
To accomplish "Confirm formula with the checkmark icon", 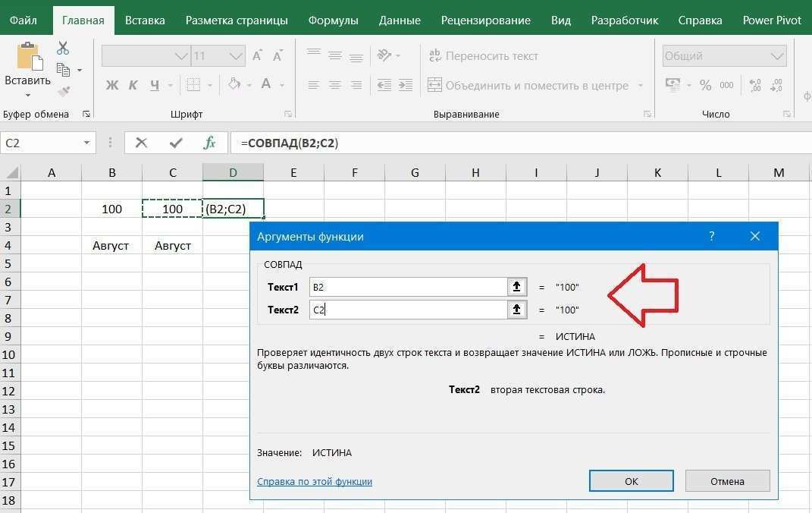I will 176,143.
